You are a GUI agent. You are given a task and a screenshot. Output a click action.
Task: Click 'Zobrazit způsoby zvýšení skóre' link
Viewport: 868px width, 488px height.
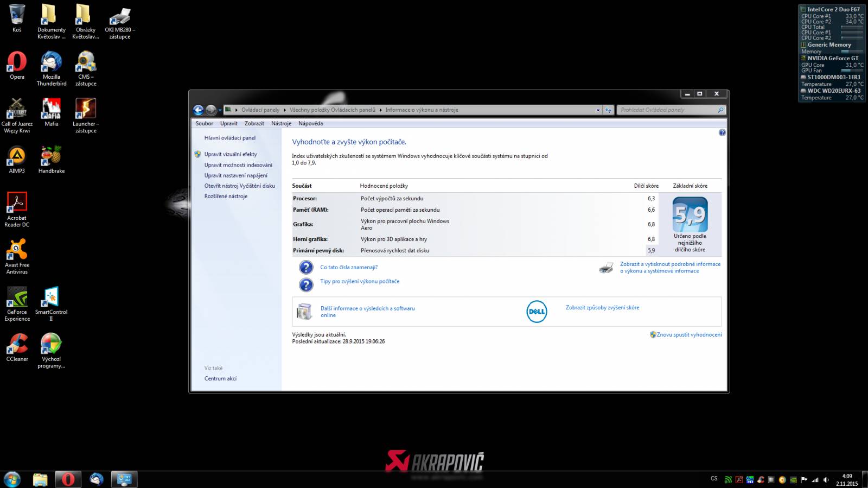click(602, 307)
